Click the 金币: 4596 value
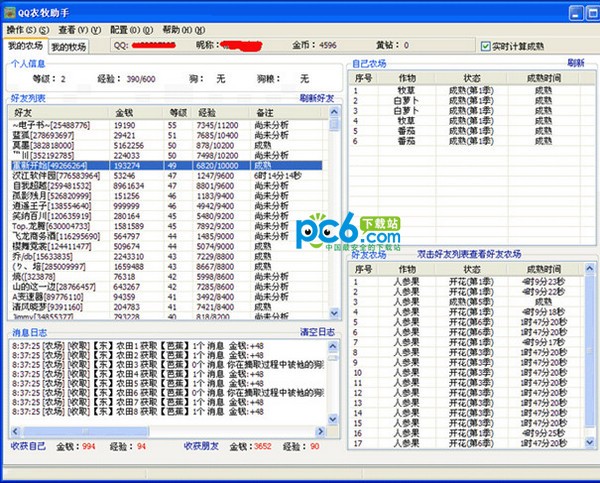 click(328, 45)
